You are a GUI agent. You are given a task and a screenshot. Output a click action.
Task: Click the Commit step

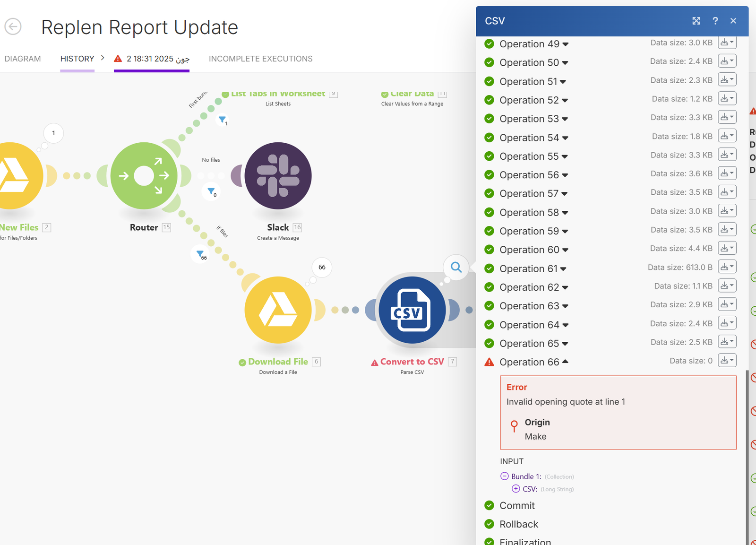pos(517,505)
